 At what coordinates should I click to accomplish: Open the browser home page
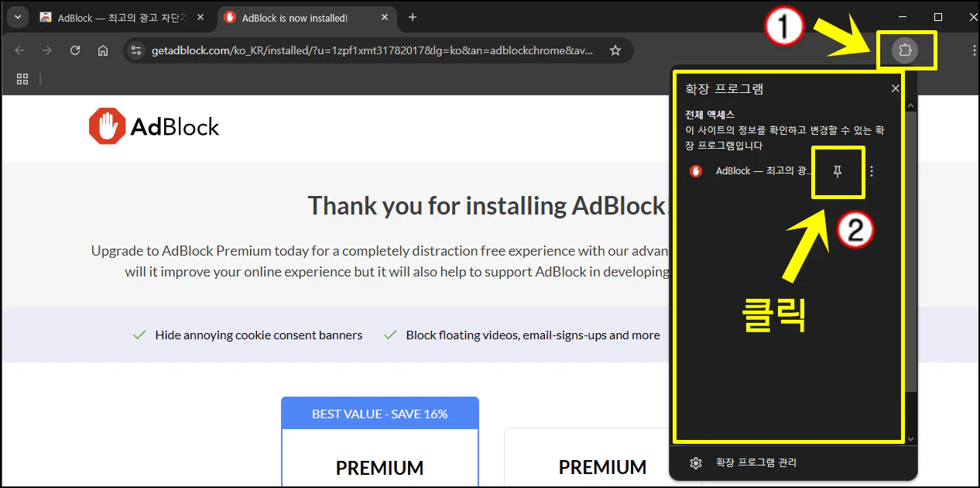point(103,51)
